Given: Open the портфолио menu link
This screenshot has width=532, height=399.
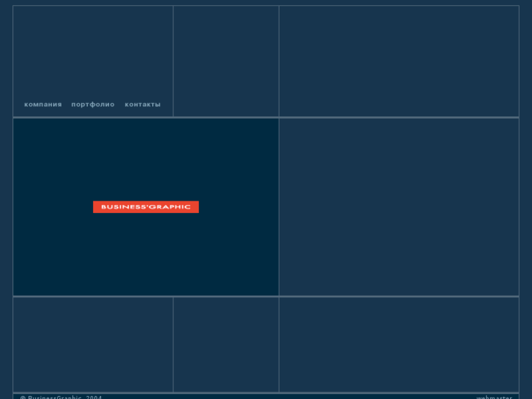Looking at the screenshot, I should tap(93, 105).
